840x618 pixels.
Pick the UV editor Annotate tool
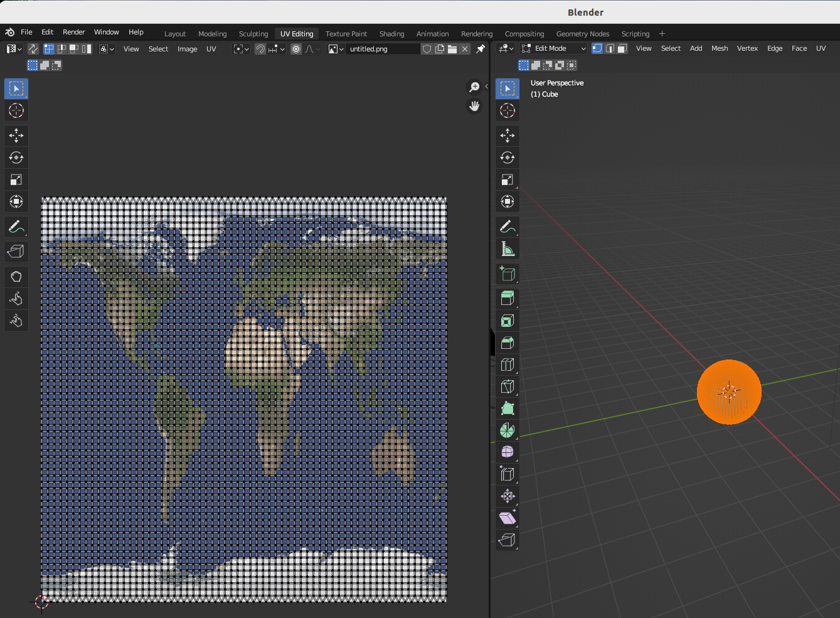point(16,226)
